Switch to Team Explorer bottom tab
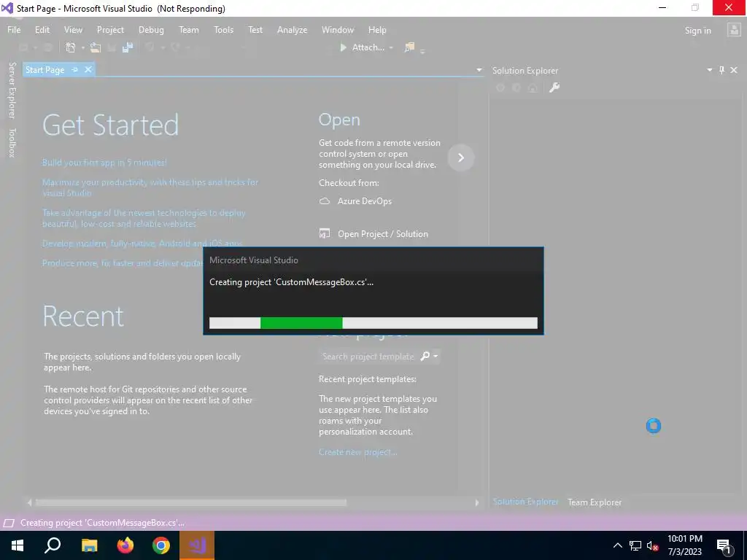Image resolution: width=747 pixels, height=560 pixels. tap(595, 502)
